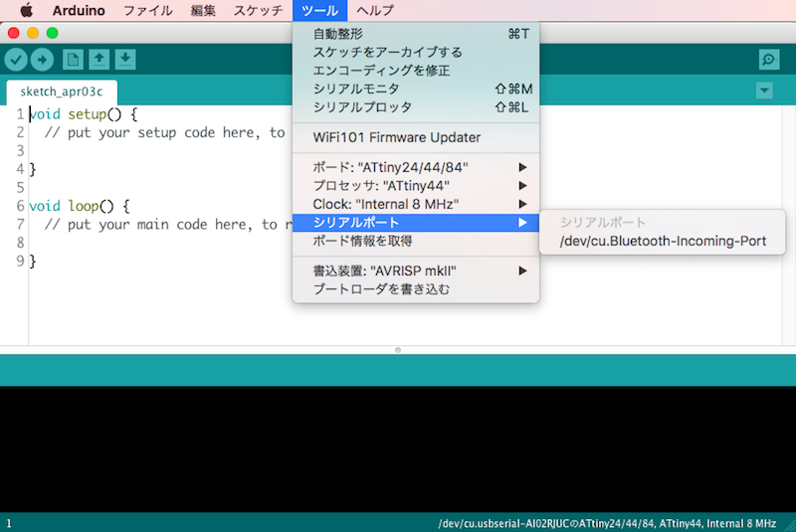This screenshot has height=532, width=796.
Task: Select the 書込装置: "AVRISP mkII" entry
Action: (x=416, y=270)
